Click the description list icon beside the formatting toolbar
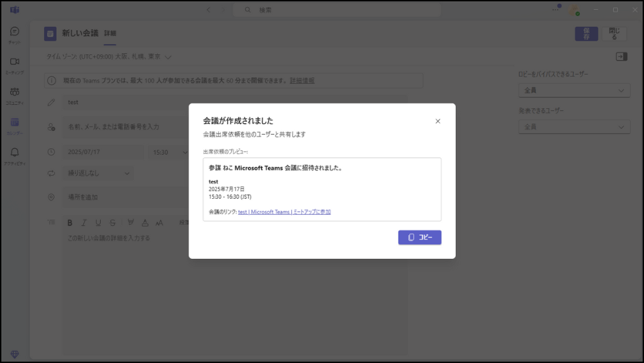This screenshot has height=363, width=644. 51,222
